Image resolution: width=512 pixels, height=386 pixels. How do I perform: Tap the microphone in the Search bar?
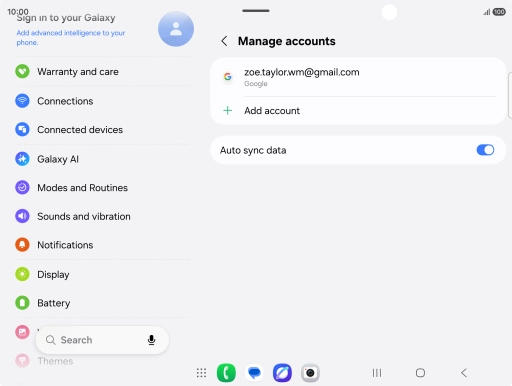151,340
